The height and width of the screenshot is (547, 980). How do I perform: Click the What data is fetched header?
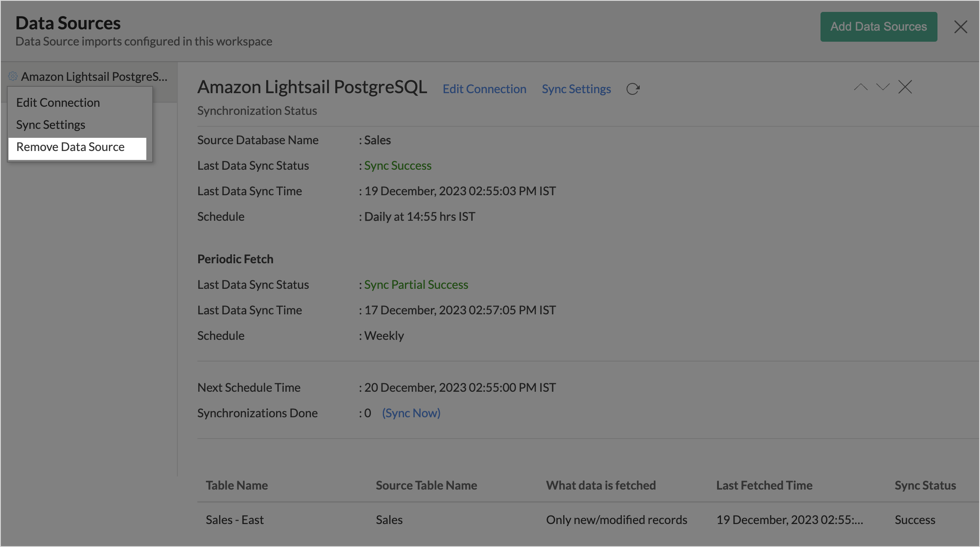[x=601, y=485]
